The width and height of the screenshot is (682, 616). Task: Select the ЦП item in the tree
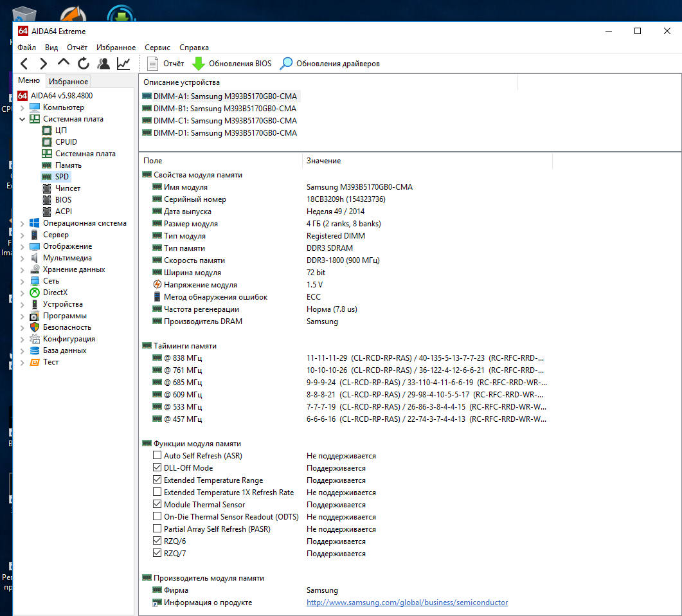(61, 130)
